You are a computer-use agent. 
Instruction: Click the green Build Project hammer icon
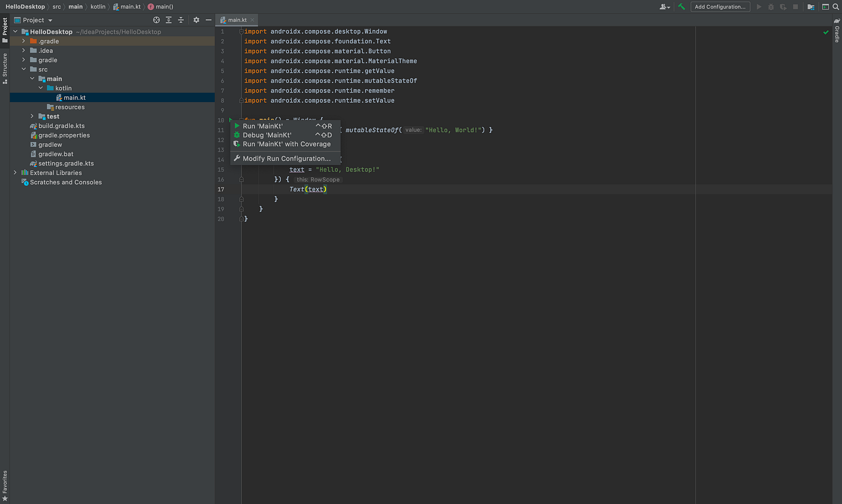pos(681,7)
